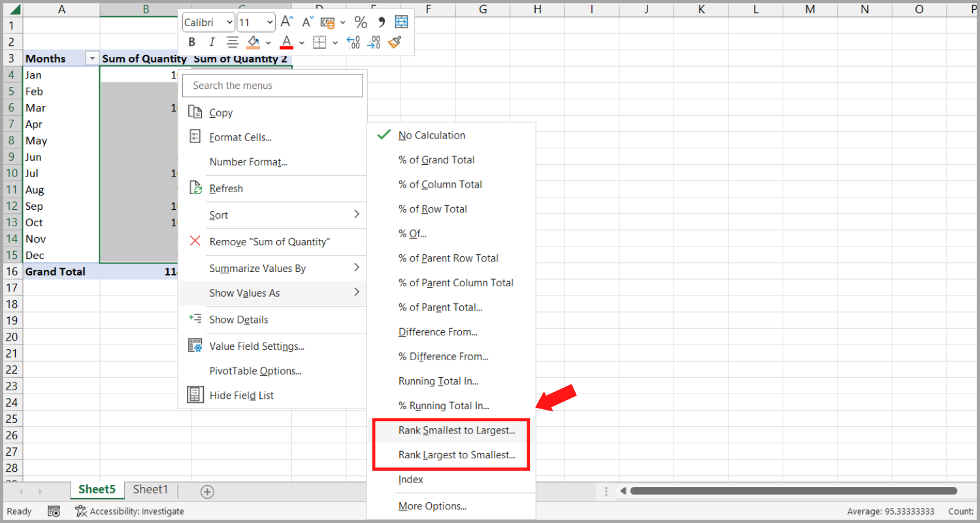
Task: Toggle bold formatting
Action: click(x=191, y=42)
